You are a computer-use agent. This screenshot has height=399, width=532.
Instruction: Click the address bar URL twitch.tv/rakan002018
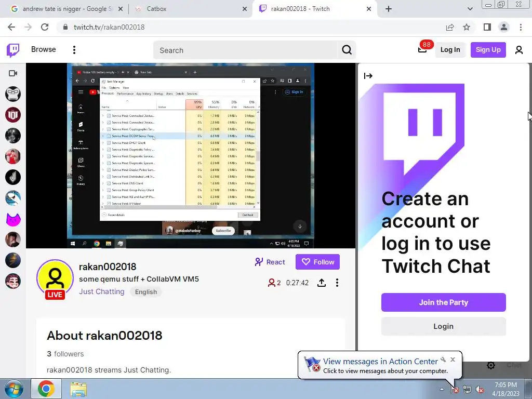[109, 27]
